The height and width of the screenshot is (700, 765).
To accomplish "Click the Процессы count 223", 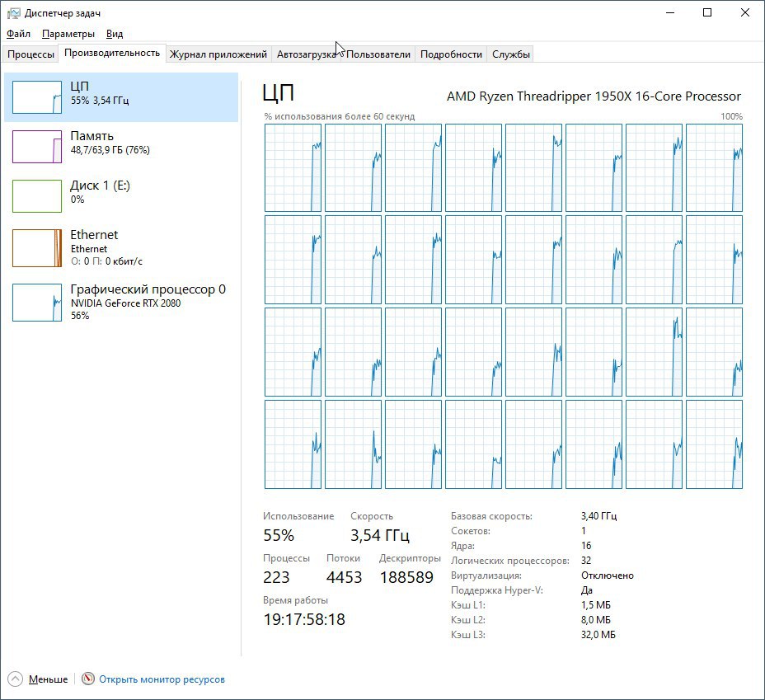I will [x=276, y=577].
